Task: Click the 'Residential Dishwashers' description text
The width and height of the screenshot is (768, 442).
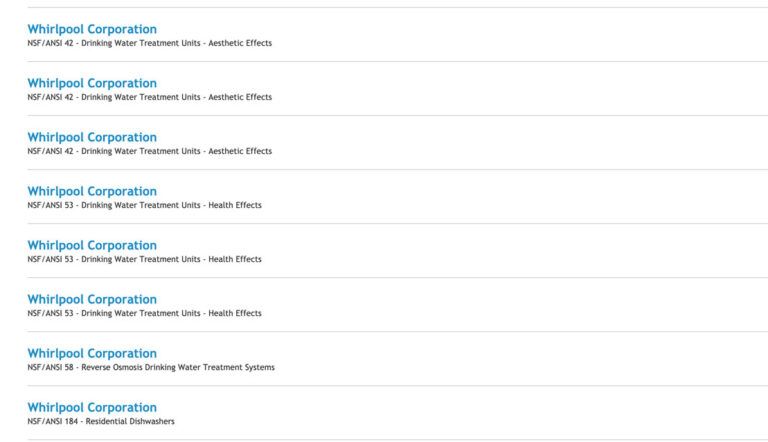Action: [130, 421]
